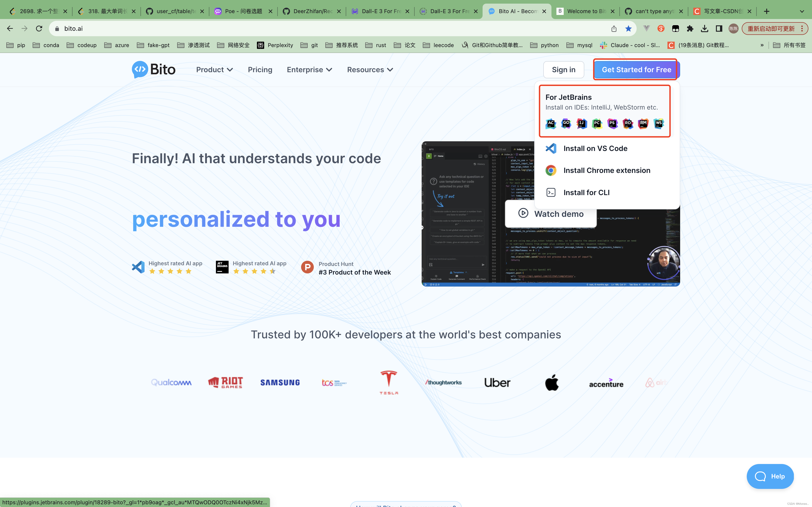This screenshot has width=812, height=507.
Task: Open the Pricing page
Action: 260,69
